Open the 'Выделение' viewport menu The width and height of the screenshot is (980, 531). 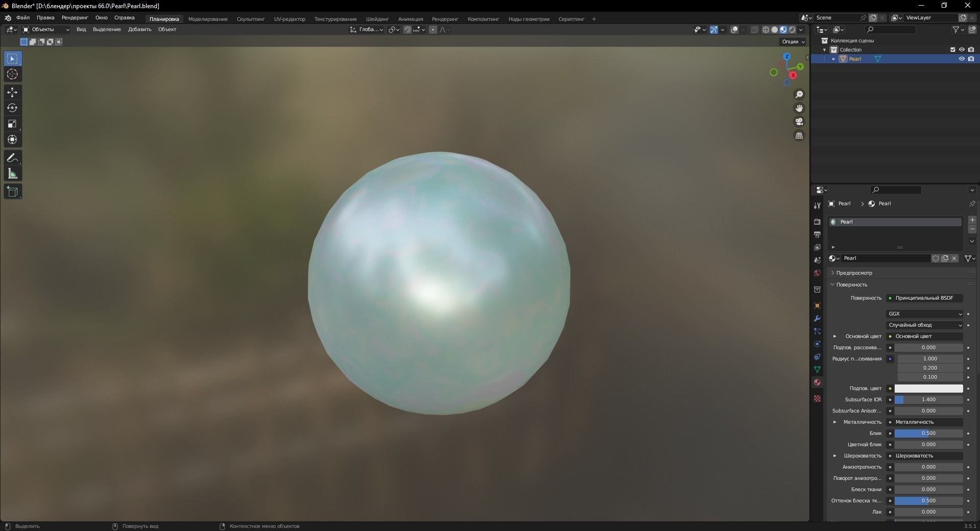tap(107, 30)
